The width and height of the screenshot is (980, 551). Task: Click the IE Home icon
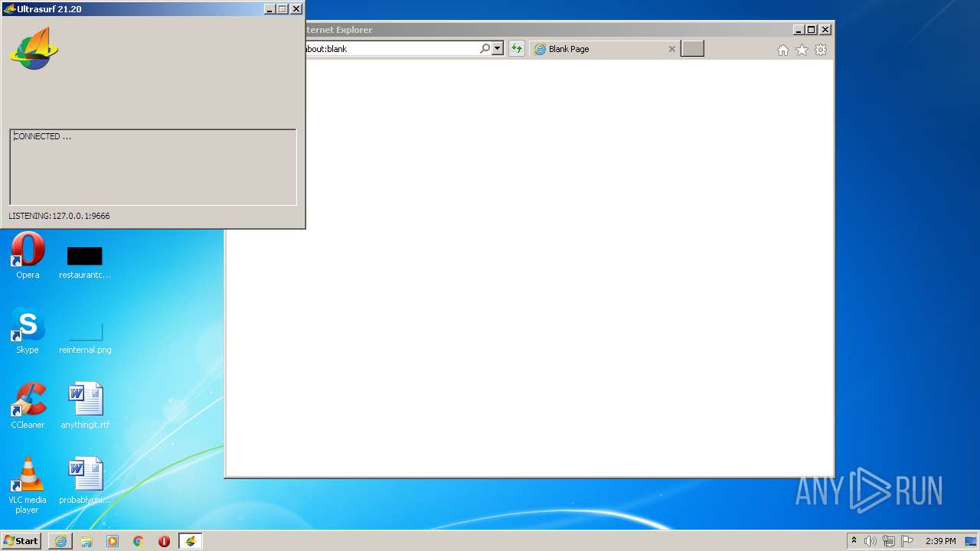tap(783, 50)
